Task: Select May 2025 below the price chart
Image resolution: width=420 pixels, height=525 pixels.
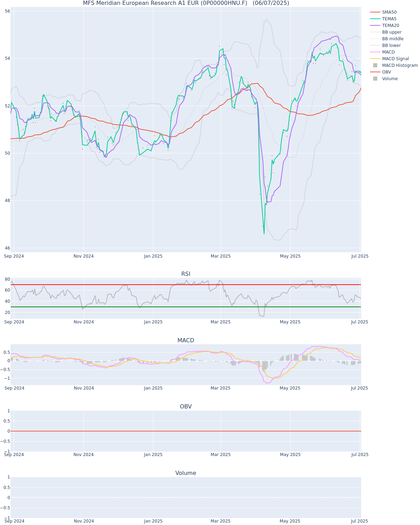Action: pos(290,256)
